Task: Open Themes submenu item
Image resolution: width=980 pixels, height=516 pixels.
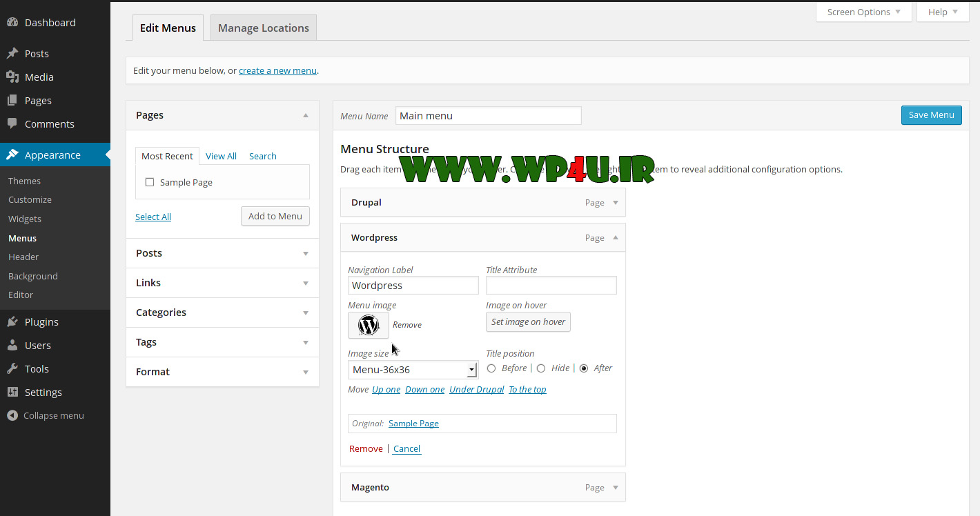Action: pos(25,181)
